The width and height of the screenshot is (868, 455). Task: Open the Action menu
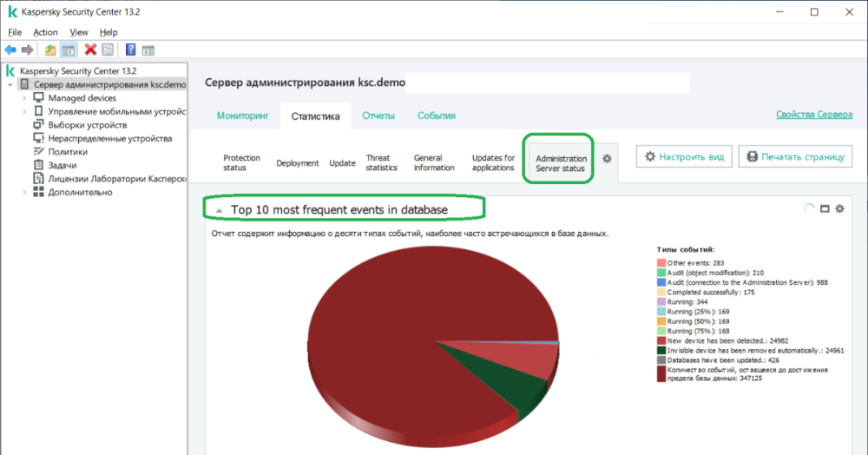45,32
